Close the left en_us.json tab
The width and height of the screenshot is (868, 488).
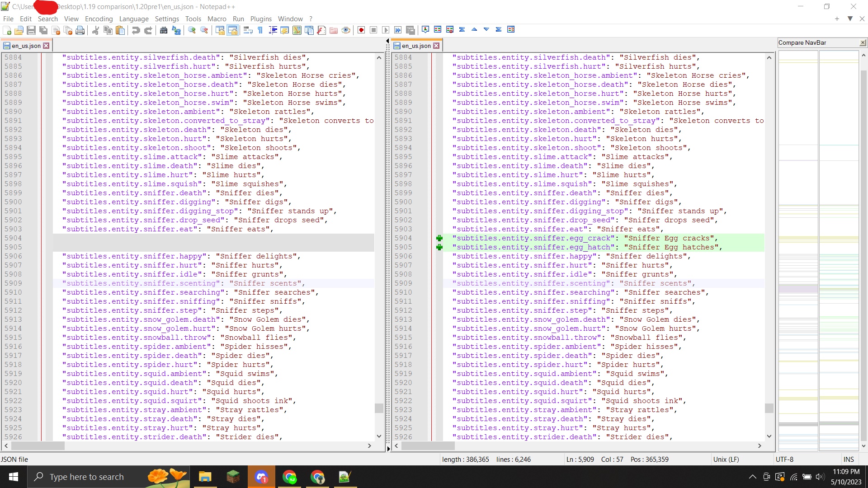[x=46, y=46]
